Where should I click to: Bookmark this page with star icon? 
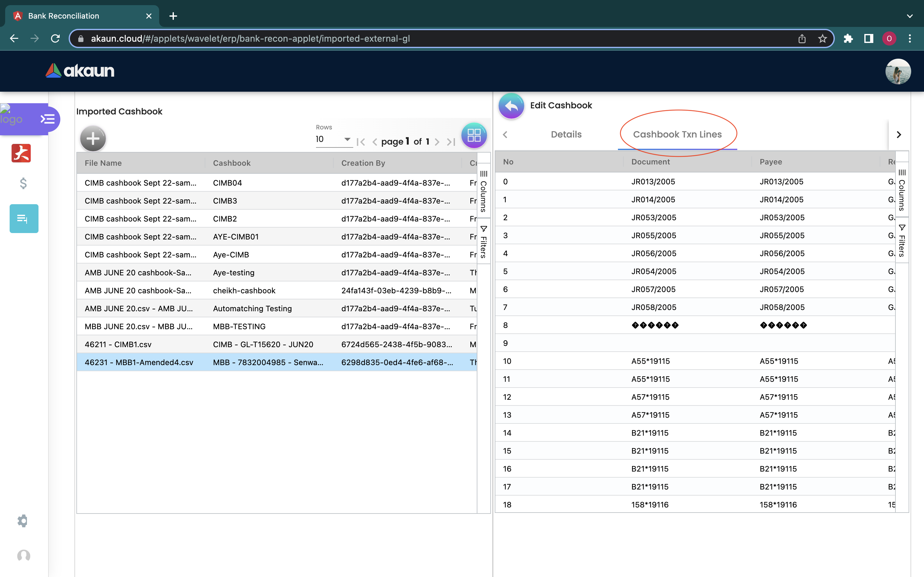822,38
